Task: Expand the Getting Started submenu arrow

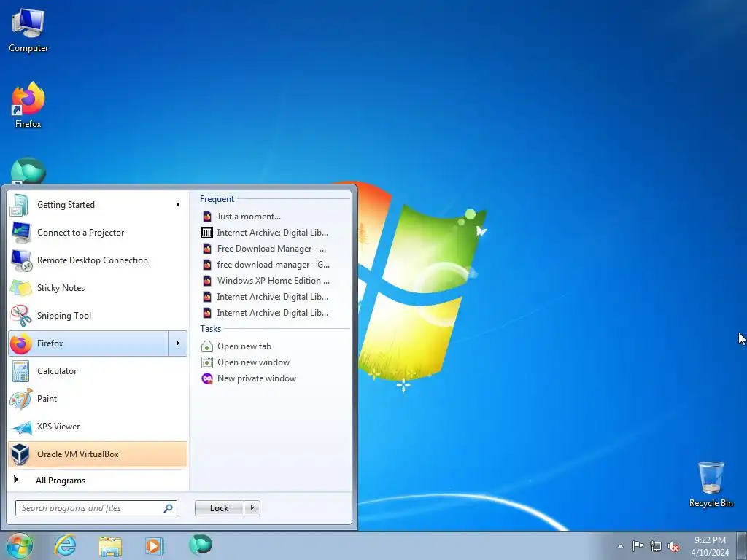Action: tap(178, 205)
